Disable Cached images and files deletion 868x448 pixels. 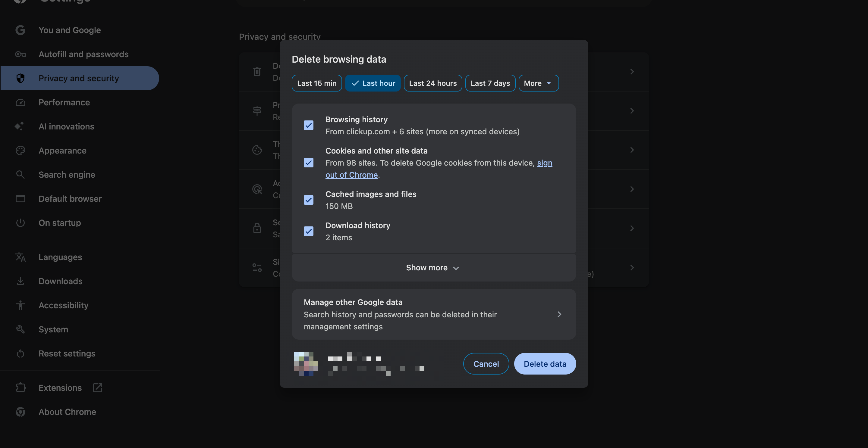click(x=308, y=200)
